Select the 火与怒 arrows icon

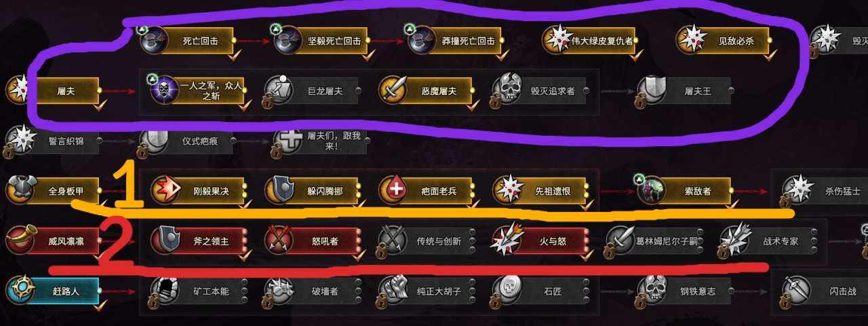click(x=507, y=240)
